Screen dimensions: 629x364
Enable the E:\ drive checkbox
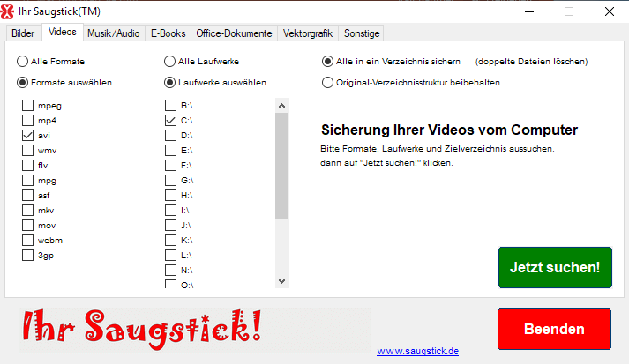(x=171, y=151)
